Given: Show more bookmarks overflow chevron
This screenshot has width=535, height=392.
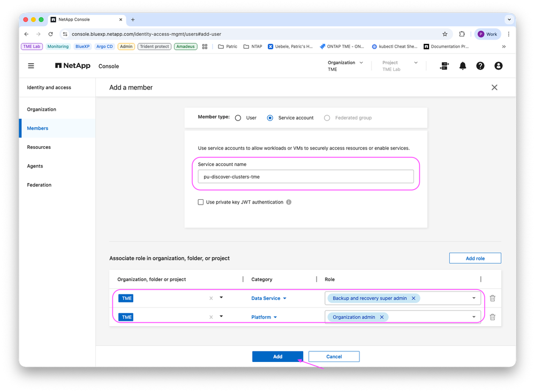Looking at the screenshot, I should tap(503, 47).
